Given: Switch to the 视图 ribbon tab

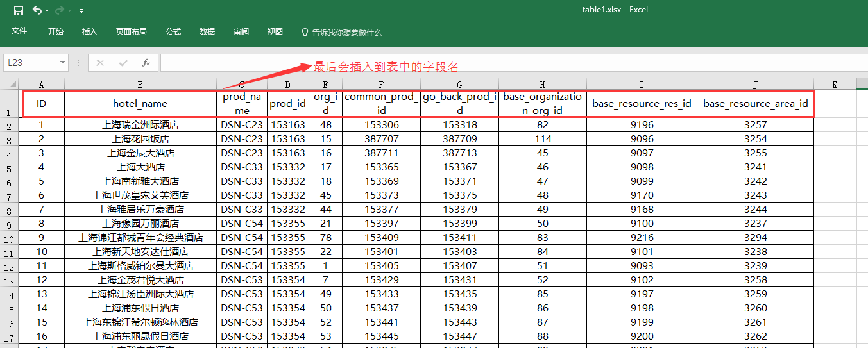Looking at the screenshot, I should (275, 31).
